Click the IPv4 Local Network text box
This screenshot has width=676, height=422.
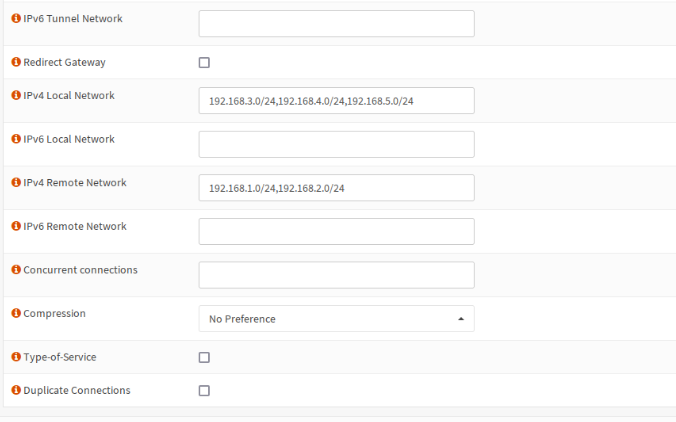pyautogui.click(x=336, y=101)
